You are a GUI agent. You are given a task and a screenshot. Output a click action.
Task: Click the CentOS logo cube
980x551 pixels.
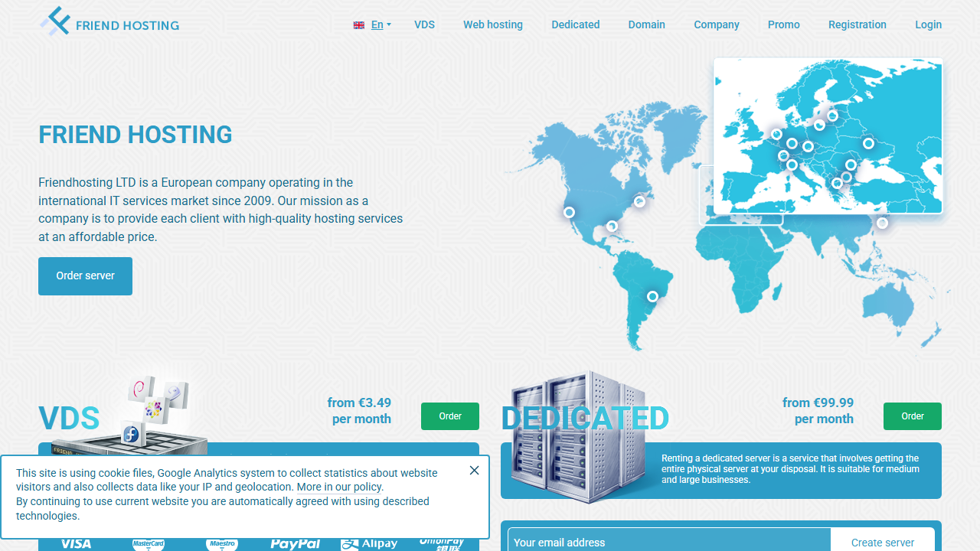pyautogui.click(x=154, y=409)
